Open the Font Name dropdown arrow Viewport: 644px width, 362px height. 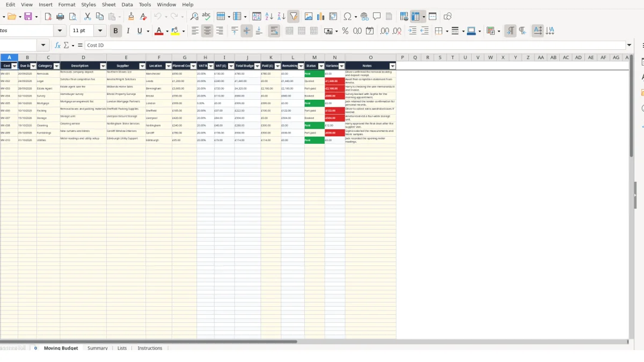coord(60,31)
